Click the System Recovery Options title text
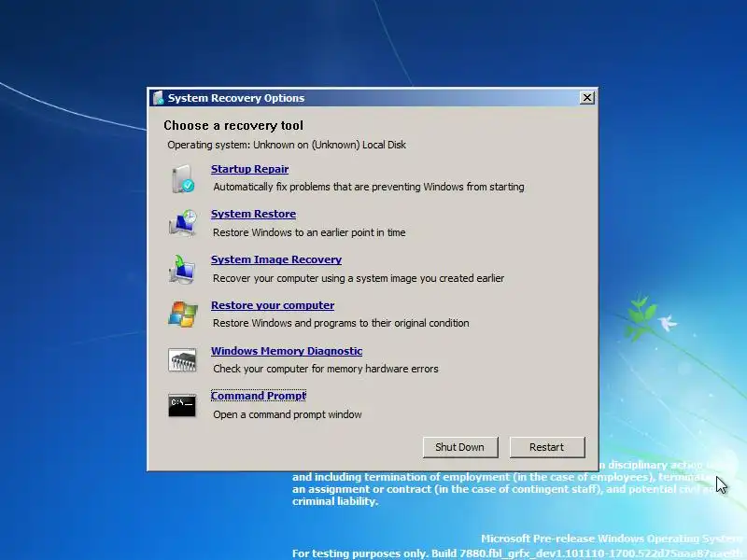The image size is (747, 560). pos(236,98)
